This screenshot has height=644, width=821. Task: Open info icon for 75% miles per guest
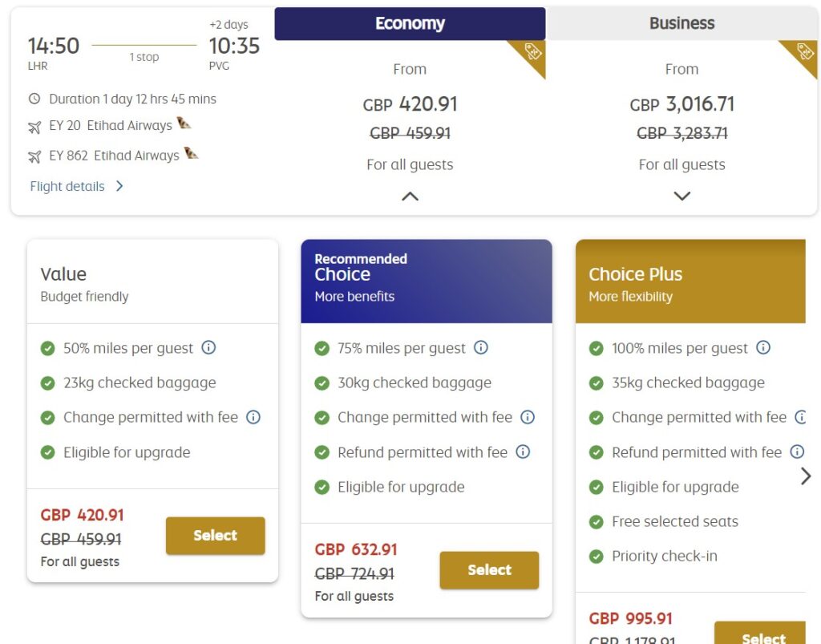tap(481, 347)
